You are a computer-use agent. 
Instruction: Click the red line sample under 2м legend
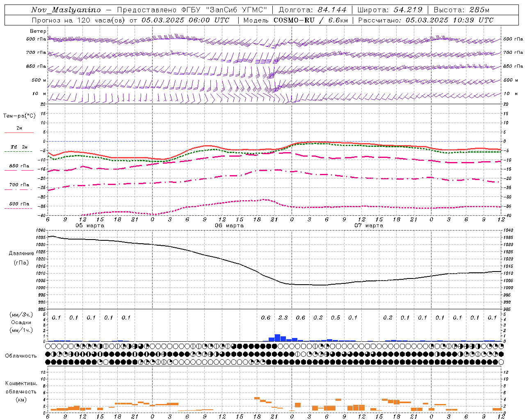click(x=19, y=132)
